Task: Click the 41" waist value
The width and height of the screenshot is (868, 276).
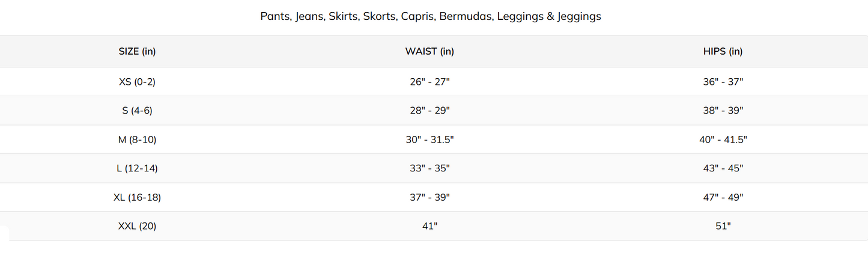Action: (429, 226)
